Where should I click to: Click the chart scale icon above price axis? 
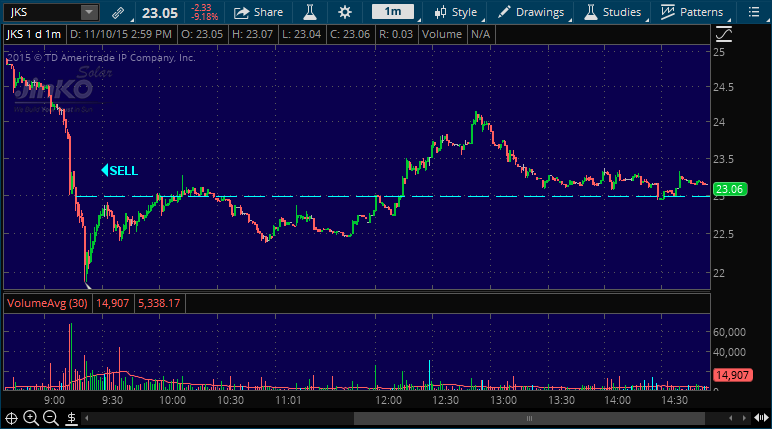pyautogui.click(x=724, y=34)
